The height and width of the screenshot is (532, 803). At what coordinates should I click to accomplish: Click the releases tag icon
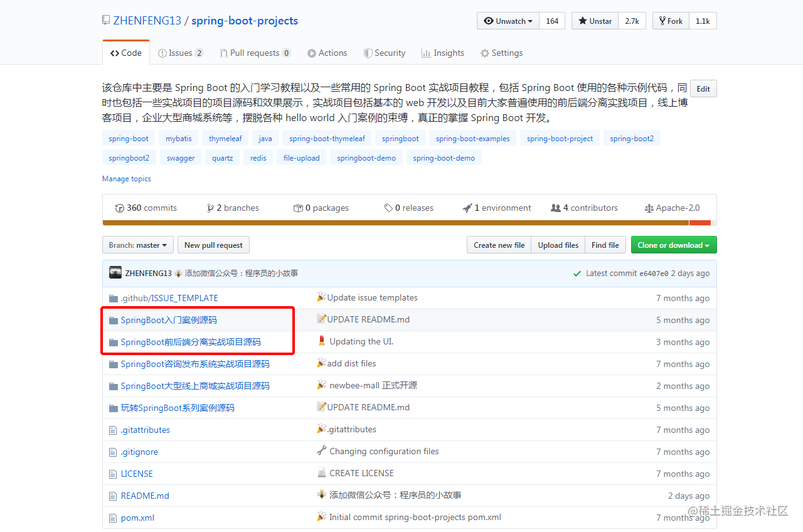click(x=389, y=208)
